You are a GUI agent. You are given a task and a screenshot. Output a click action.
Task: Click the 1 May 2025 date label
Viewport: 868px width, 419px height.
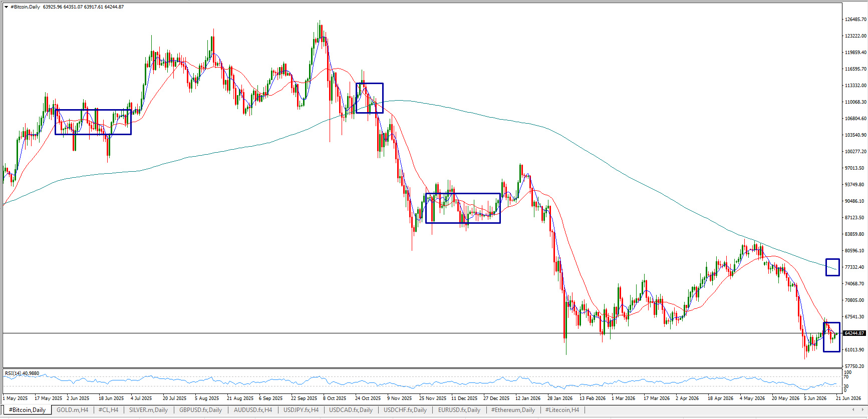pyautogui.click(x=16, y=398)
